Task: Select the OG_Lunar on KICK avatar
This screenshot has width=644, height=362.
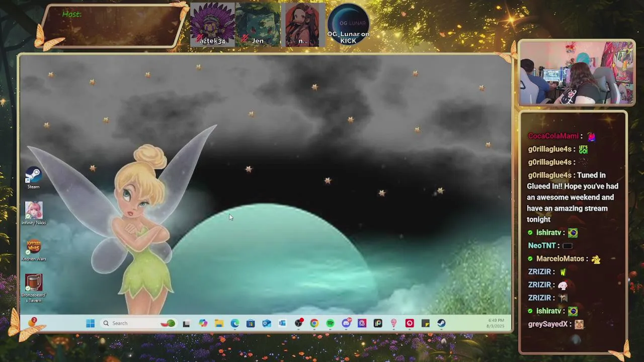Action: (348, 25)
